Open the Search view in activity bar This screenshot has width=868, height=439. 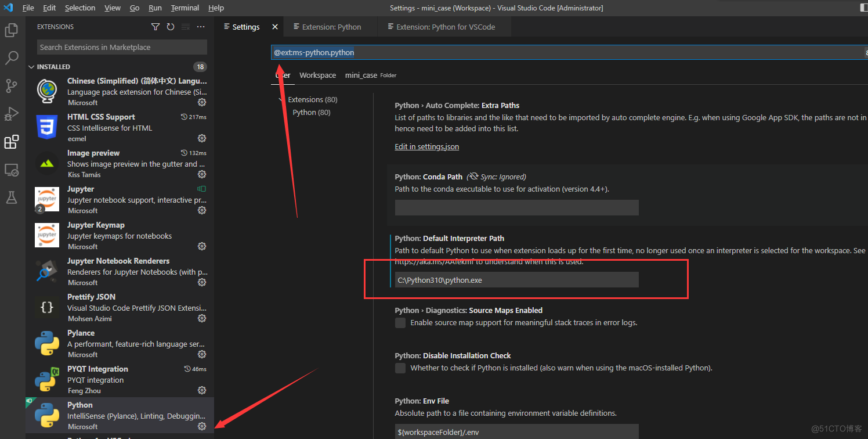[12, 58]
